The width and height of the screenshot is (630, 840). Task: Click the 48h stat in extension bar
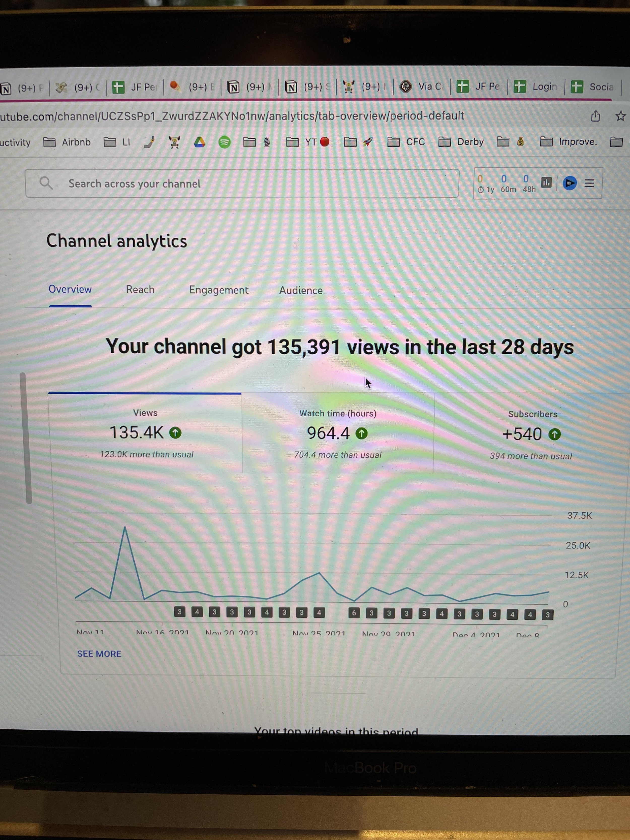coord(529,184)
